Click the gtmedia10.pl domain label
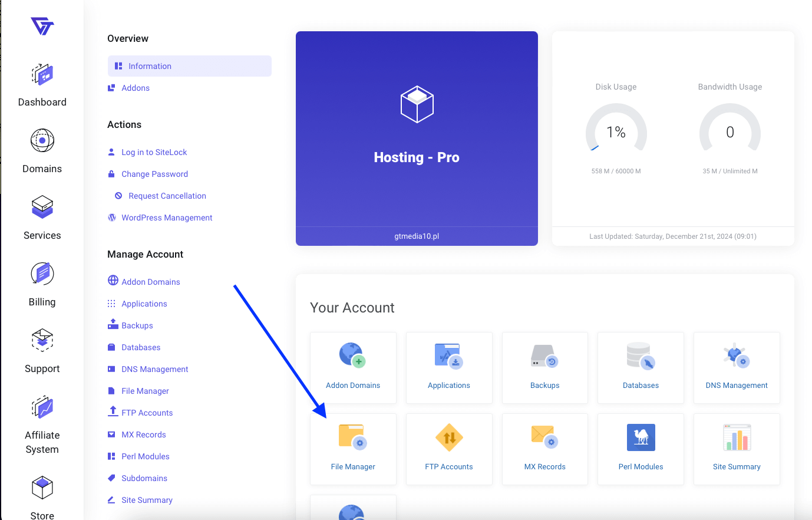Image resolution: width=812 pixels, height=520 pixels. pyautogui.click(x=417, y=236)
